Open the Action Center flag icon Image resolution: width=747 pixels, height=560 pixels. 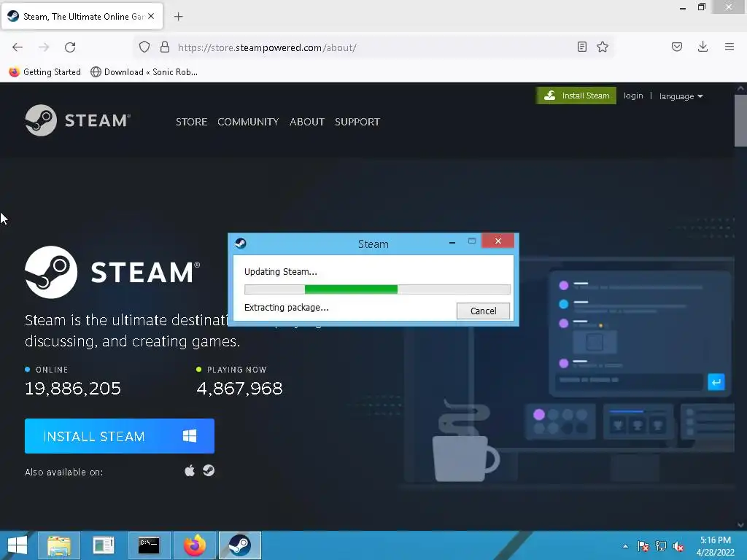click(x=643, y=546)
